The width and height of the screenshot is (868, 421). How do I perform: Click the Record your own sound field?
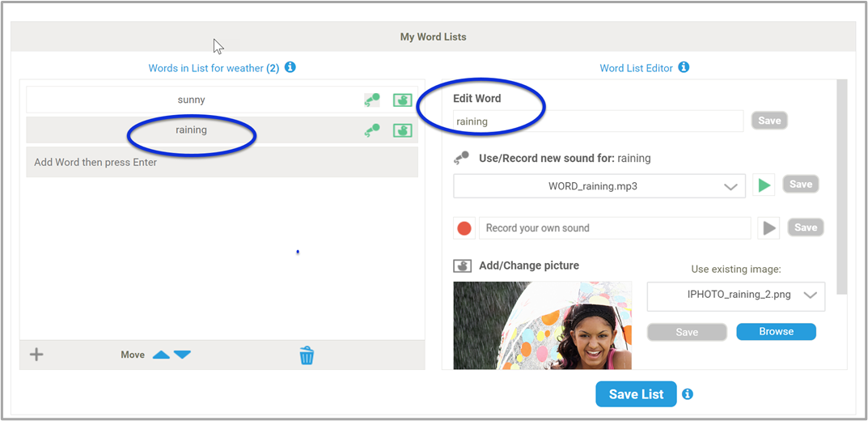tap(615, 228)
